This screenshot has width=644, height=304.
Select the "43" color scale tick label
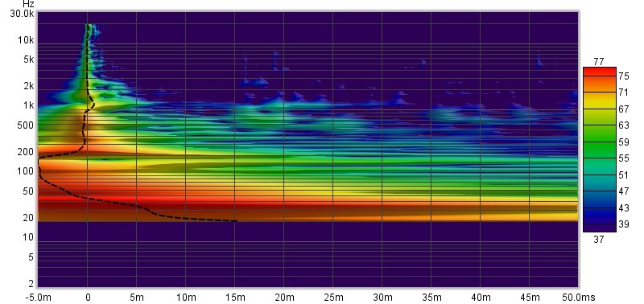[625, 208]
